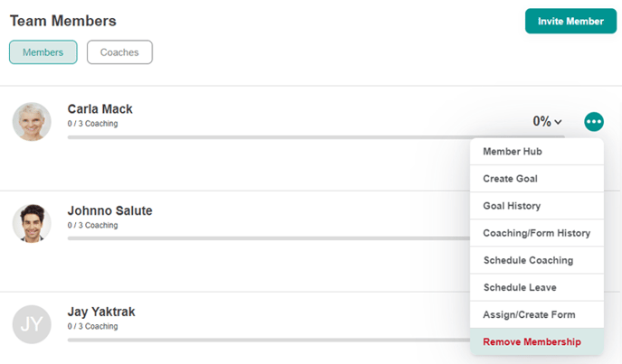Open Johnno Salute's member name link

[x=110, y=210]
